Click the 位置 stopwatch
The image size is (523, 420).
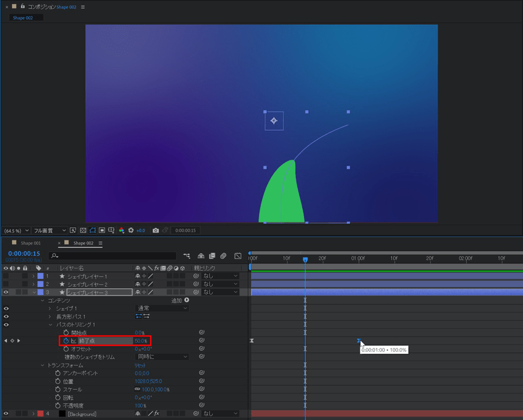click(x=58, y=381)
